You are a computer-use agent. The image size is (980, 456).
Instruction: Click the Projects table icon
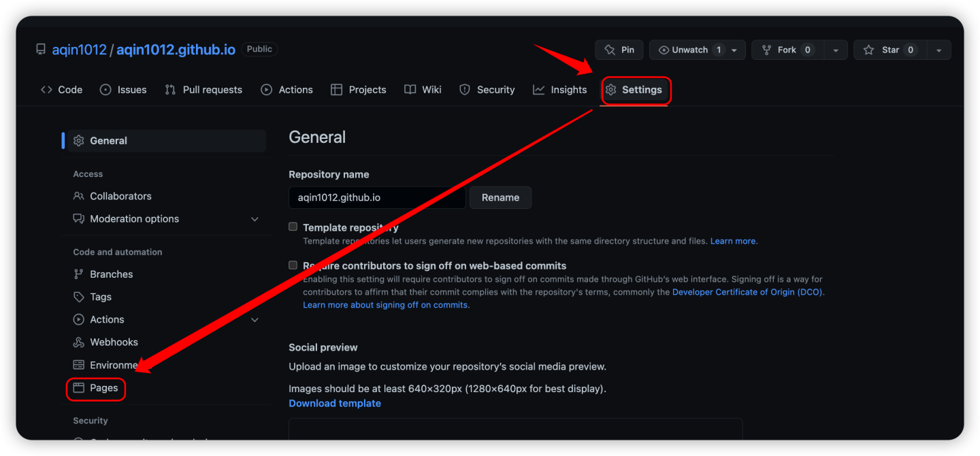tap(336, 90)
